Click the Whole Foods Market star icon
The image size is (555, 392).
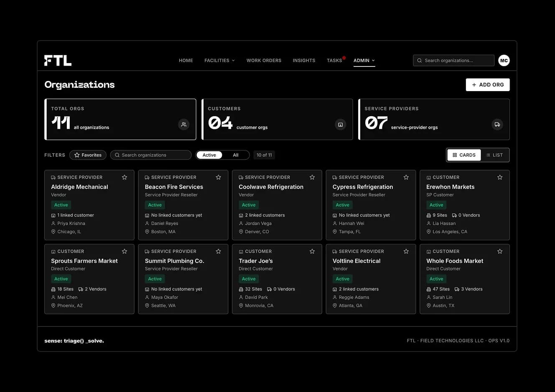pos(500,251)
